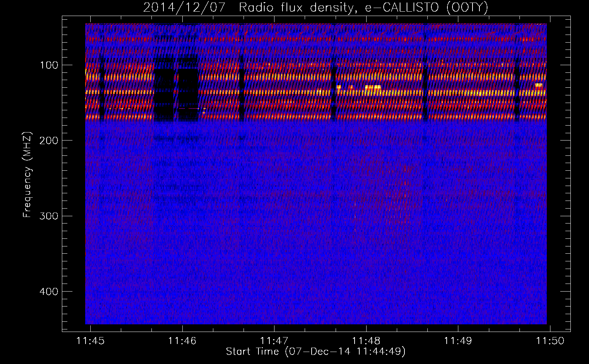
Task: Click the 11:48 time tick label
Action: coord(366,341)
